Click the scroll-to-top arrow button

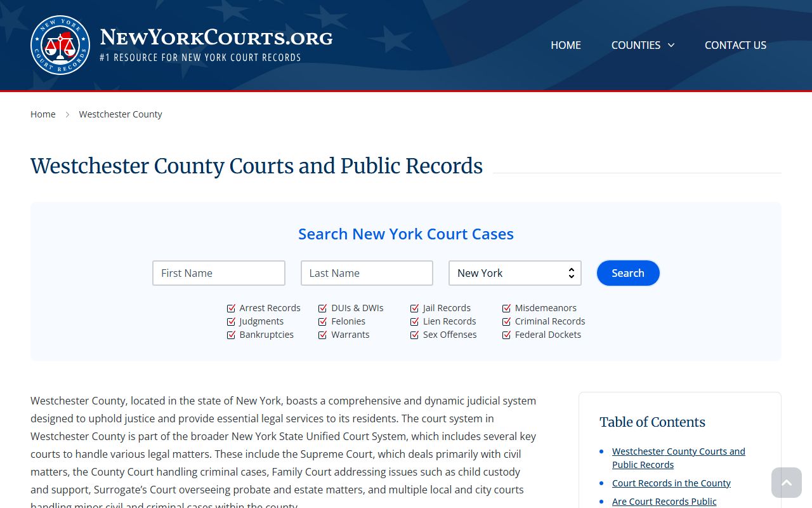(787, 483)
